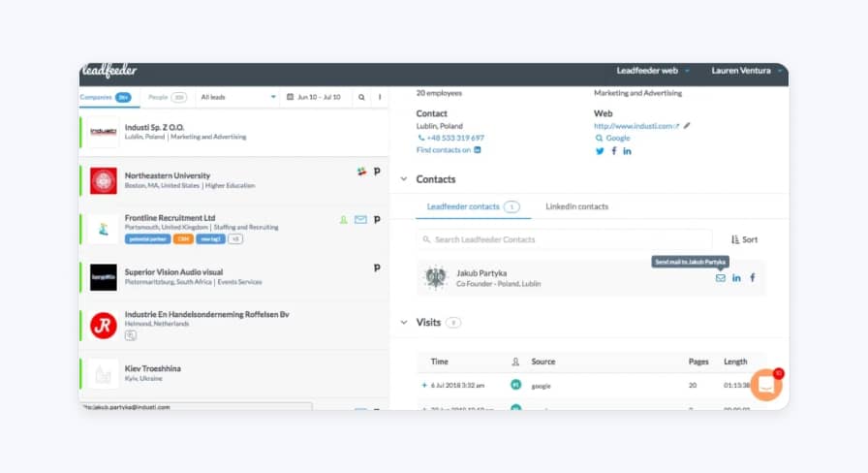
Task: Switch to the LinkedIn contacts tab
Action: (576, 206)
